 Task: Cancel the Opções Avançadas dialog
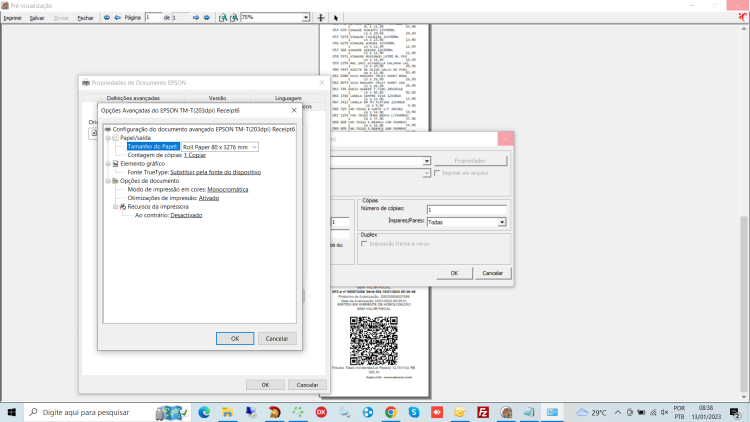tap(277, 338)
